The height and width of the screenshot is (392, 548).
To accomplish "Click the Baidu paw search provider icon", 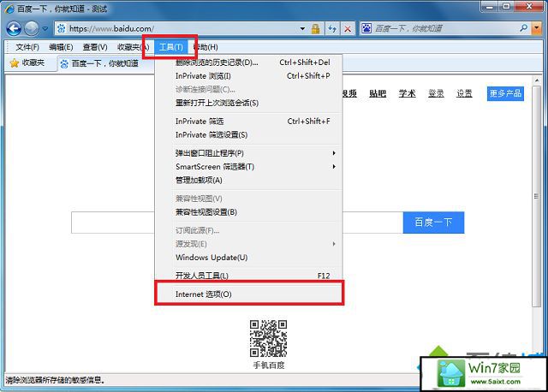I will pyautogui.click(x=366, y=28).
